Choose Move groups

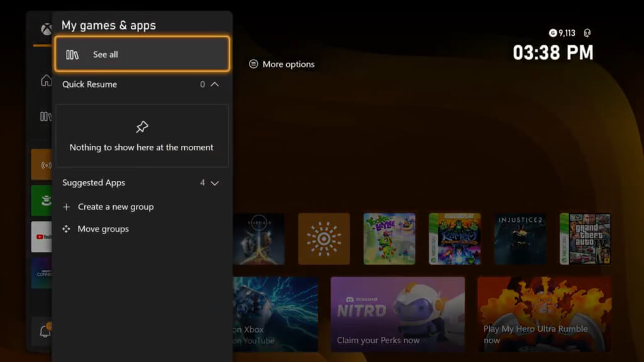click(103, 229)
